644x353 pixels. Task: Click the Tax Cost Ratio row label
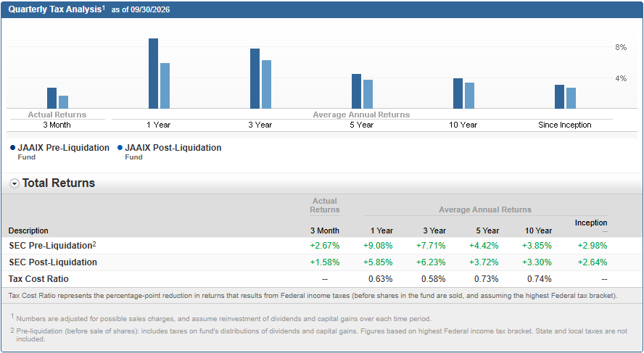[38, 279]
